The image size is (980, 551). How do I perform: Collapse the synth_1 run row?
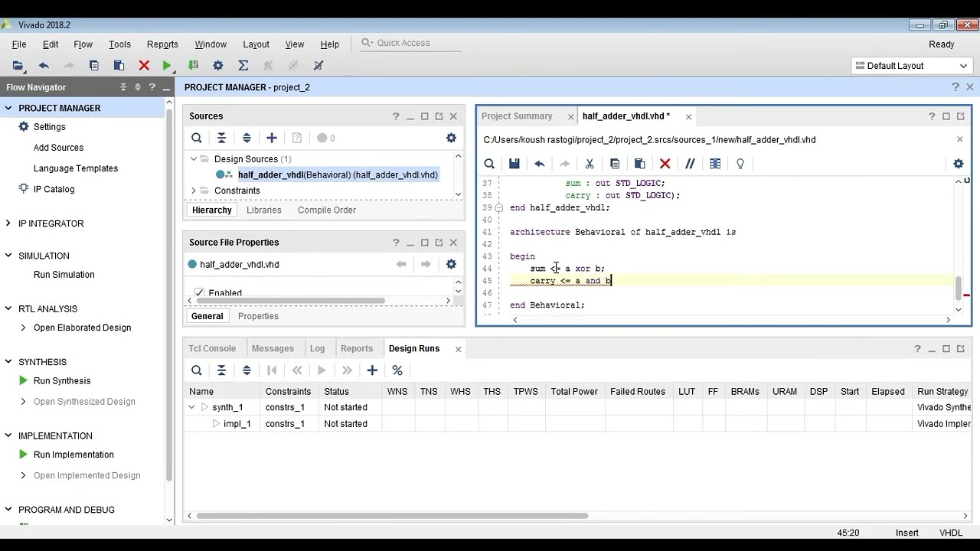tap(191, 407)
